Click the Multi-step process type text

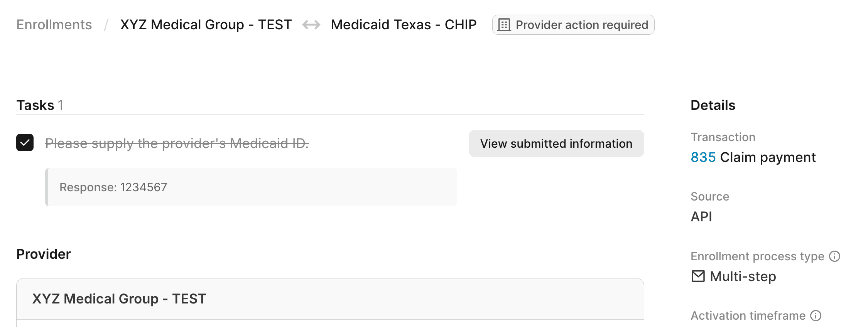click(743, 276)
